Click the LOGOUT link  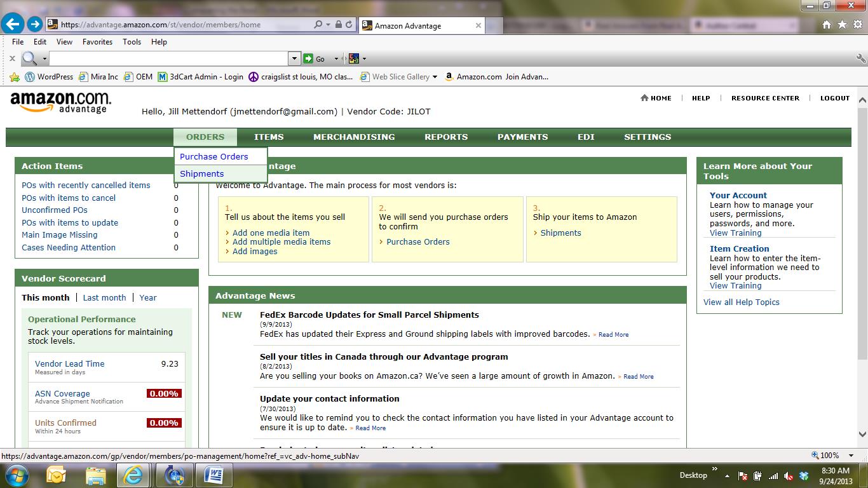[834, 98]
